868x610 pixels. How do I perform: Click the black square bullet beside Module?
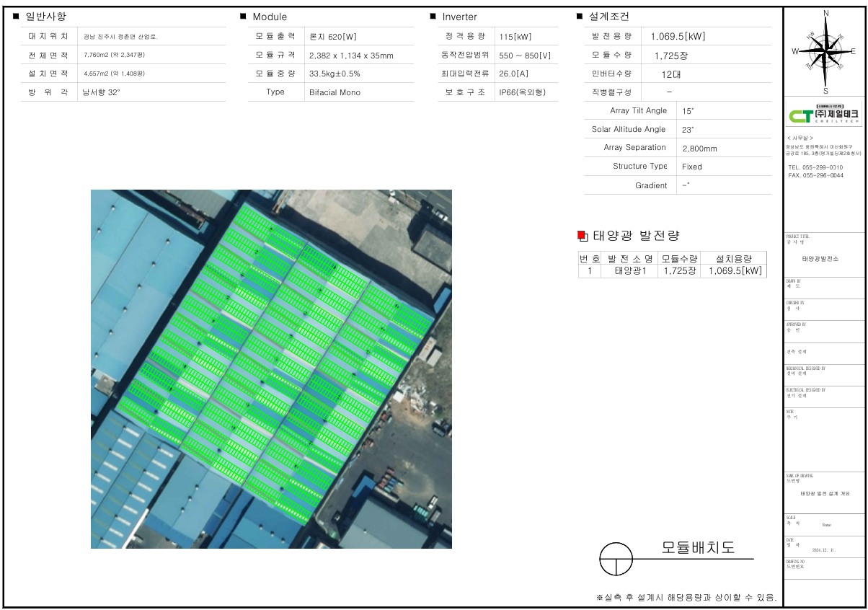coord(244,16)
